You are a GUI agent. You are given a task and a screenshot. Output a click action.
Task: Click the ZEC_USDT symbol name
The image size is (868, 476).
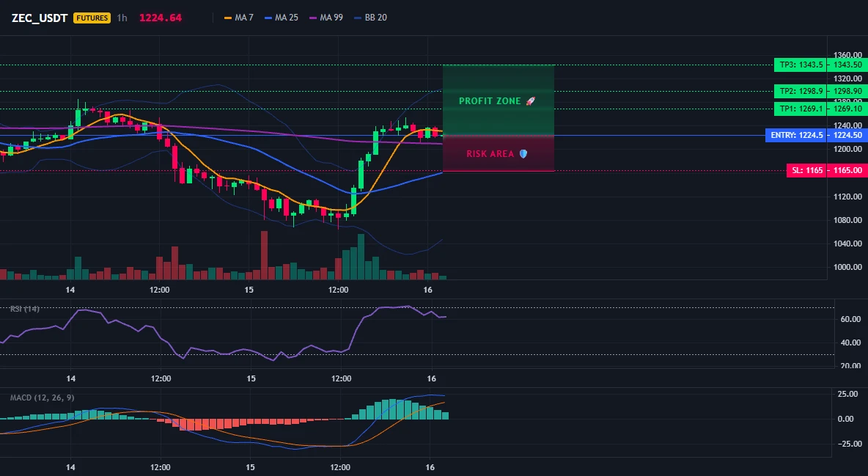[40, 18]
